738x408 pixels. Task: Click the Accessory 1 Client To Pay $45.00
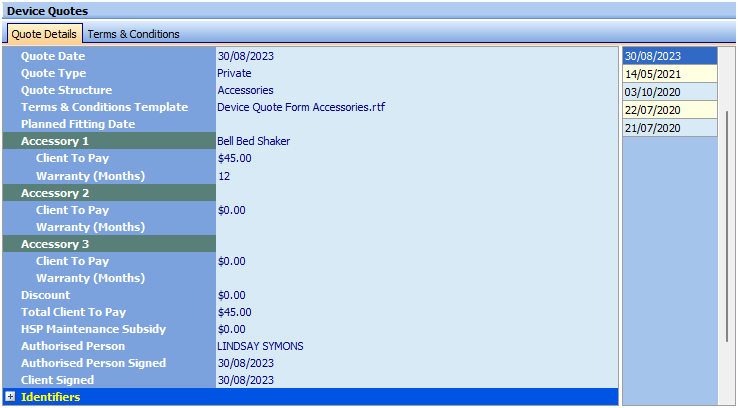tap(234, 158)
